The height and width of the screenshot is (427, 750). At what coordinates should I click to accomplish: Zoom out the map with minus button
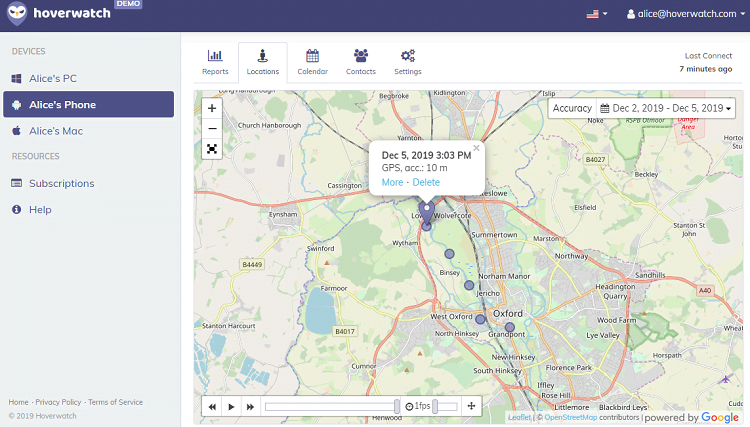(x=212, y=129)
